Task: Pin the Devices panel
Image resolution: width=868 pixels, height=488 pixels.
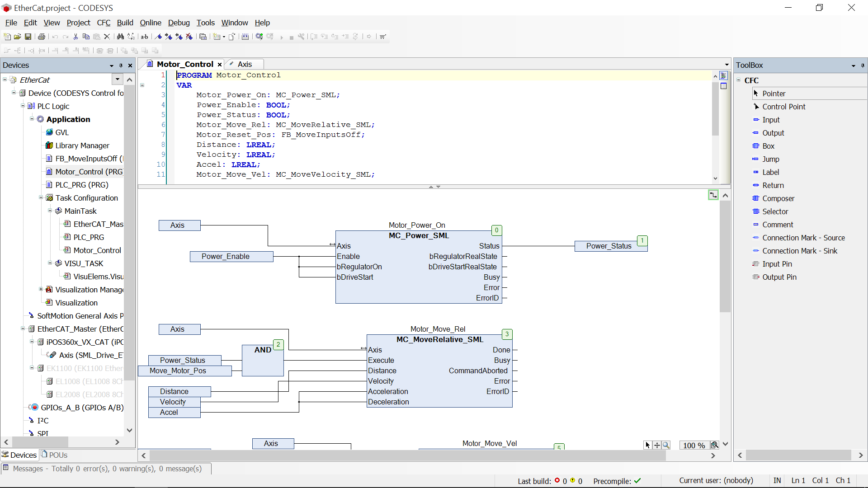Action: pos(121,66)
